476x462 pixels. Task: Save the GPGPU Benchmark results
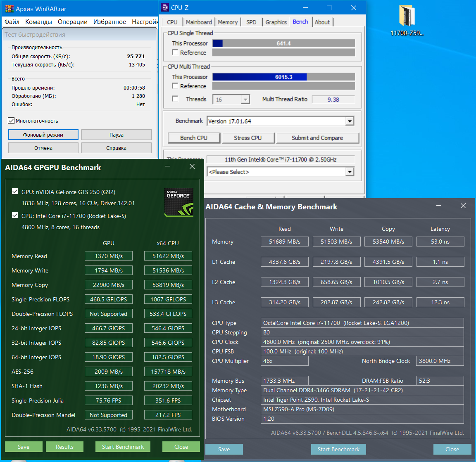tap(24, 447)
